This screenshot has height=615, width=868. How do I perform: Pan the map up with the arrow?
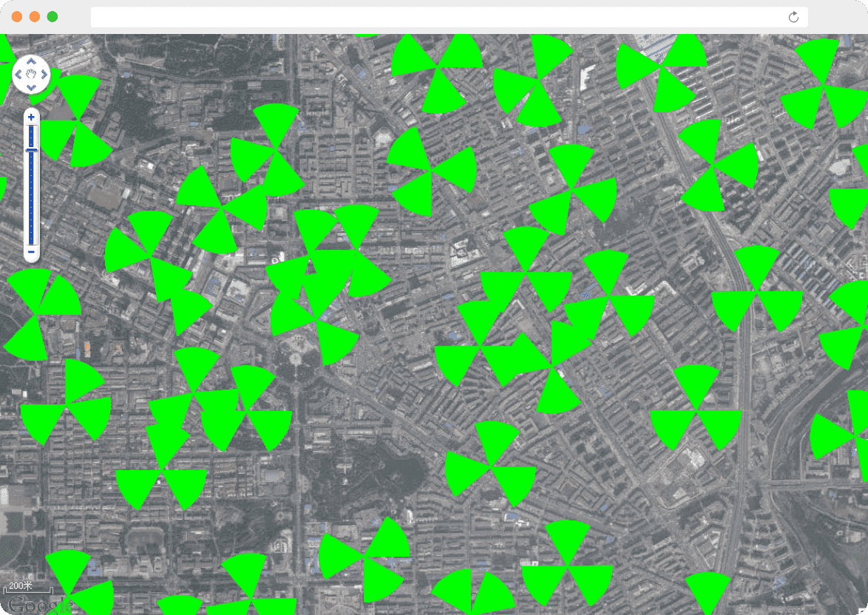tap(31, 61)
